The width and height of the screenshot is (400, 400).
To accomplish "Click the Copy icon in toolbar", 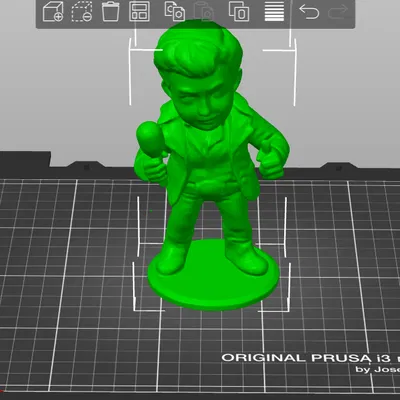I will coord(175,12).
